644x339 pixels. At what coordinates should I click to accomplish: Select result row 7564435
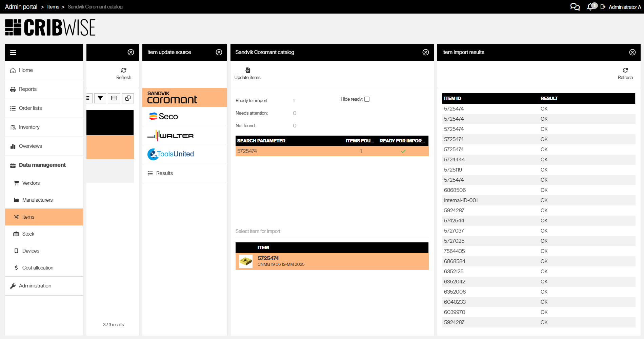coord(539,251)
